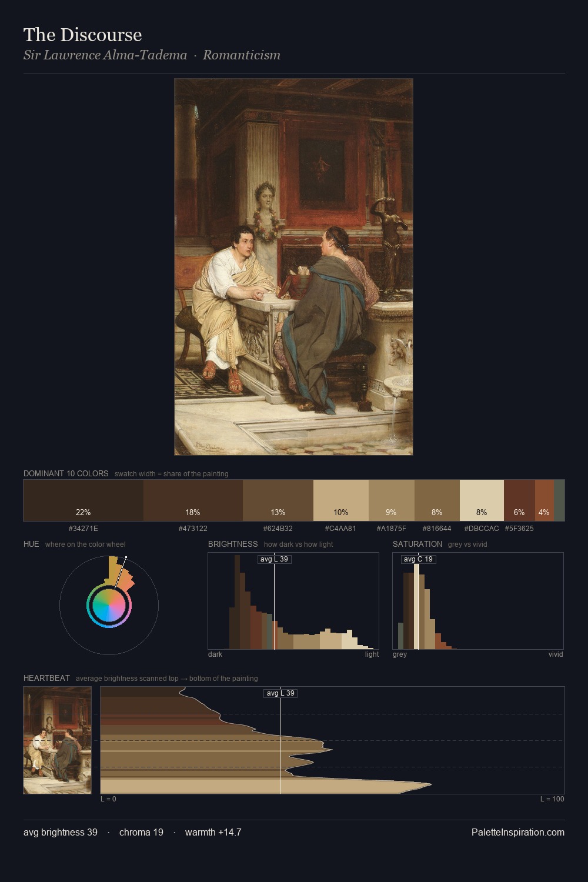The width and height of the screenshot is (588, 882).
Task: Click the small painting thumbnail beside Heartbeat chart
Action: pyautogui.click(x=58, y=740)
